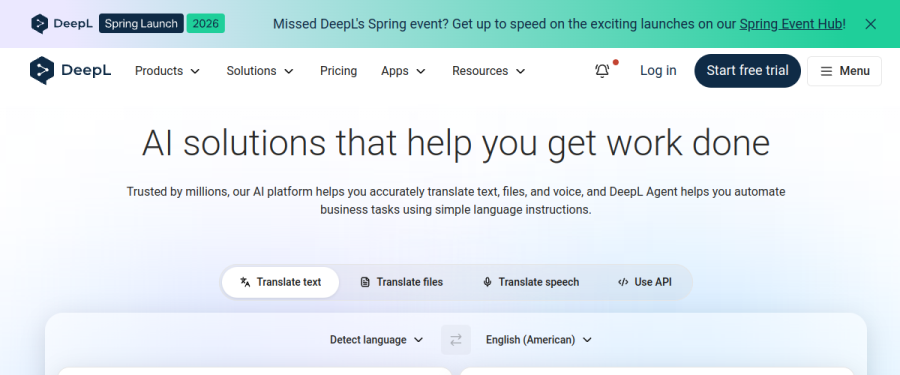The width and height of the screenshot is (900, 375).
Task: Expand the Solutions menu
Action: pos(260,71)
